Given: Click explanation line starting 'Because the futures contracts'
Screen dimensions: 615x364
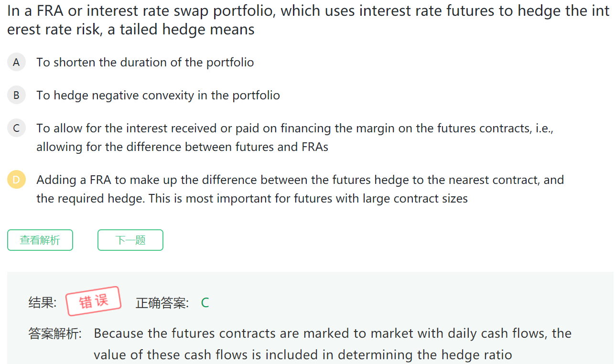Looking at the screenshot, I should pyautogui.click(x=332, y=333).
